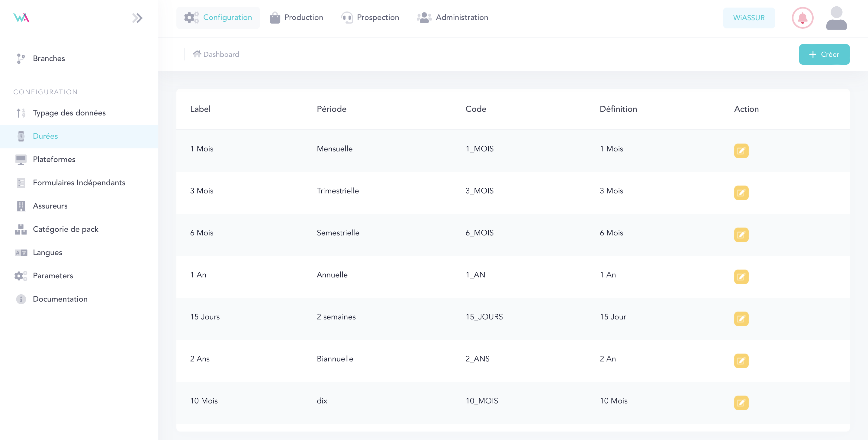Edit the 3 Mois duration entry
This screenshot has height=440, width=868.
[741, 193]
